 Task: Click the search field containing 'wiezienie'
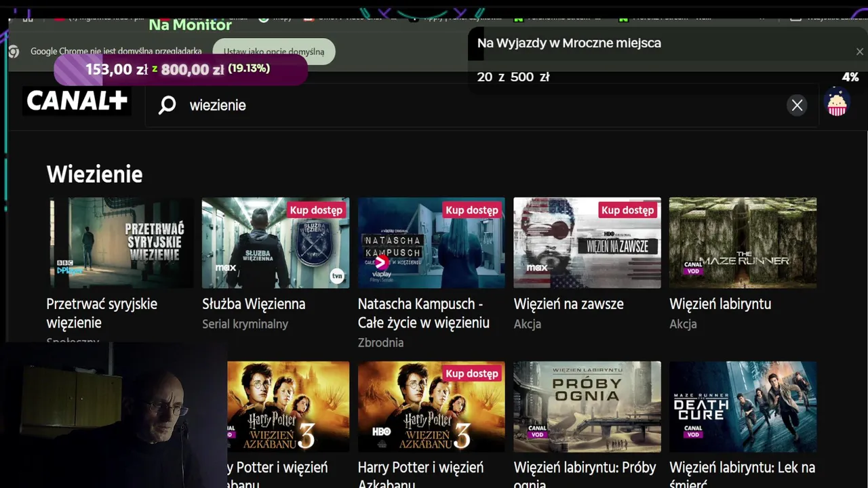[x=481, y=105]
